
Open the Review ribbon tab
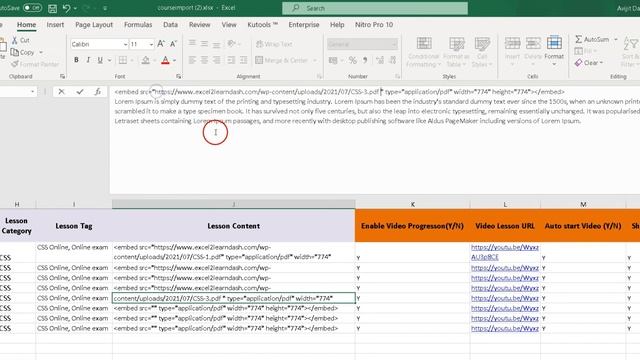[x=199, y=25]
